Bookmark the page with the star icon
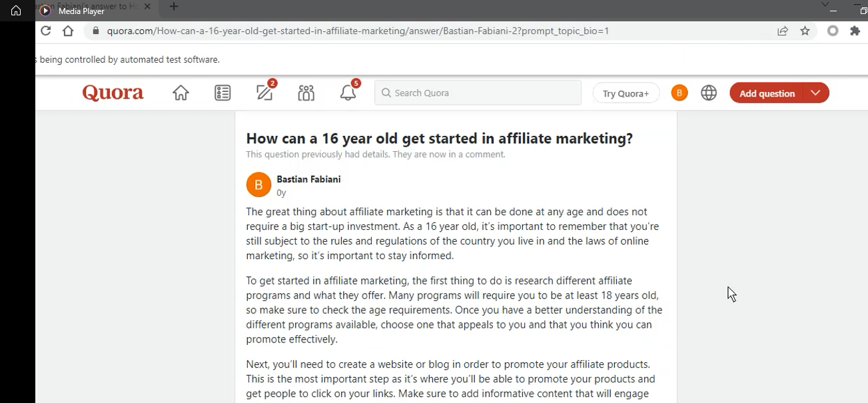Screen dimensions: 868x403 805,30
